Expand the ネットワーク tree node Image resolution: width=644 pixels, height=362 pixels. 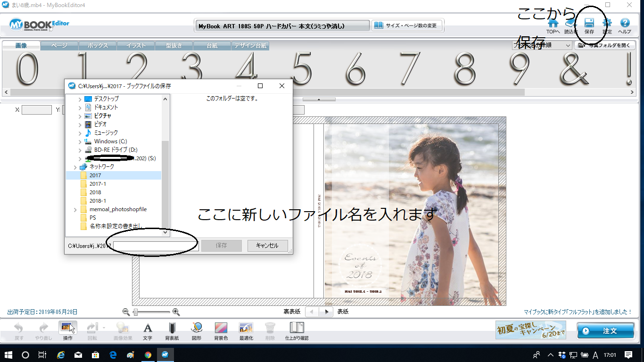point(75,167)
